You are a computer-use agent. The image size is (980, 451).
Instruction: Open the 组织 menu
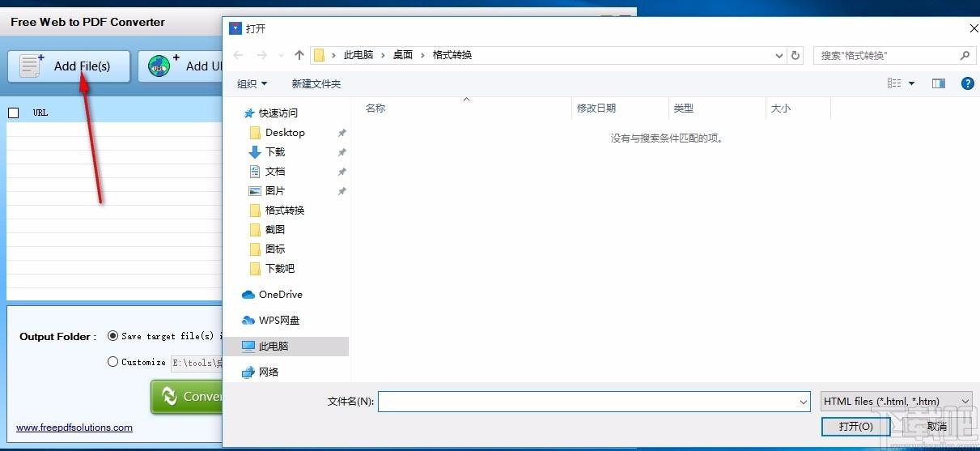coord(252,83)
